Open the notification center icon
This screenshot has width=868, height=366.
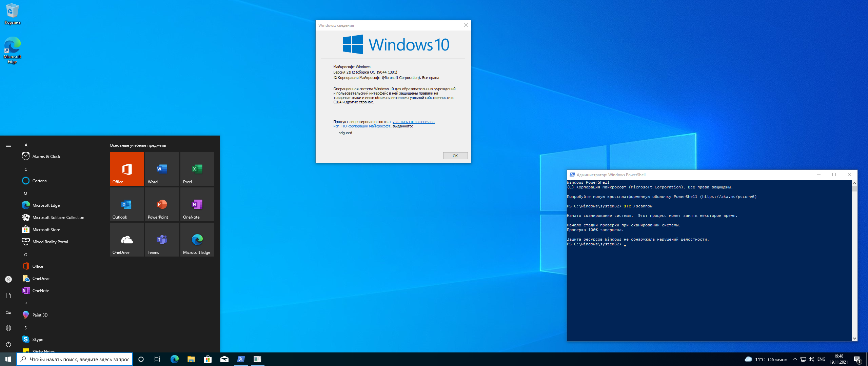(857, 359)
